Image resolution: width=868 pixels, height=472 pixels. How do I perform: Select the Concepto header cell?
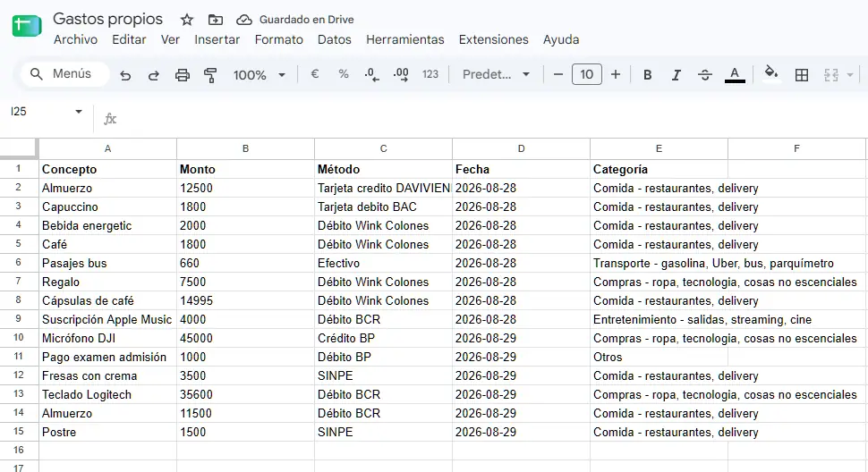click(x=108, y=169)
